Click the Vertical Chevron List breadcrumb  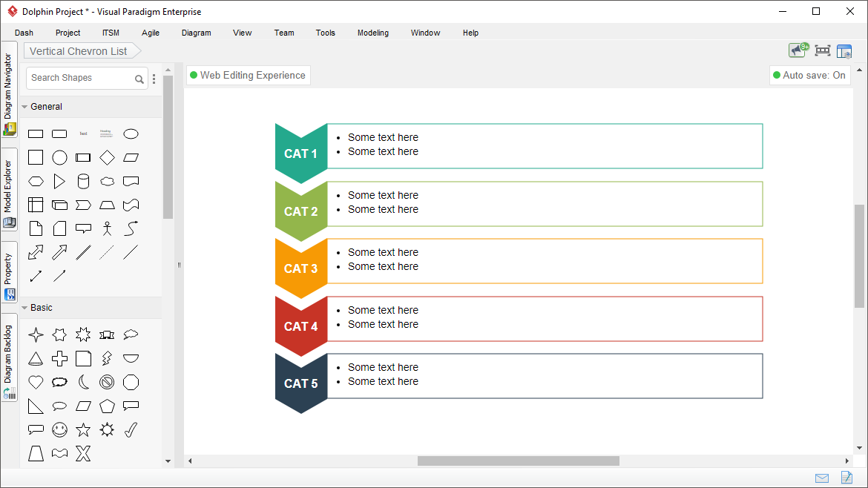point(82,51)
